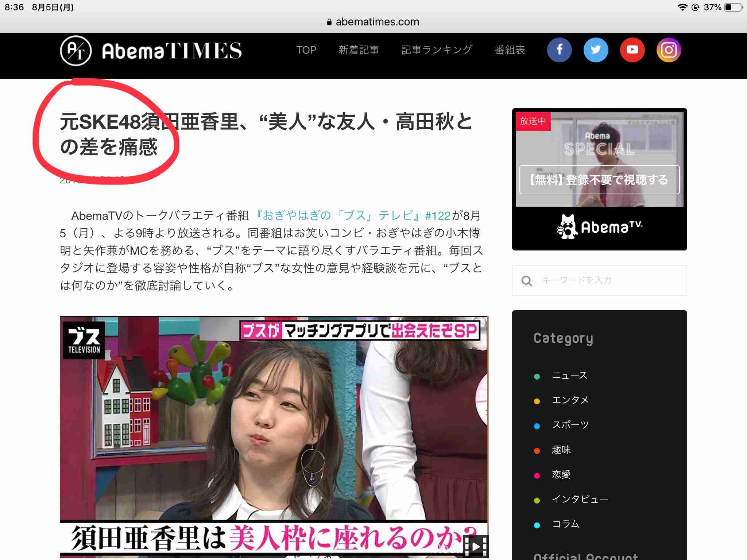Open the Facebook page icon

559,50
